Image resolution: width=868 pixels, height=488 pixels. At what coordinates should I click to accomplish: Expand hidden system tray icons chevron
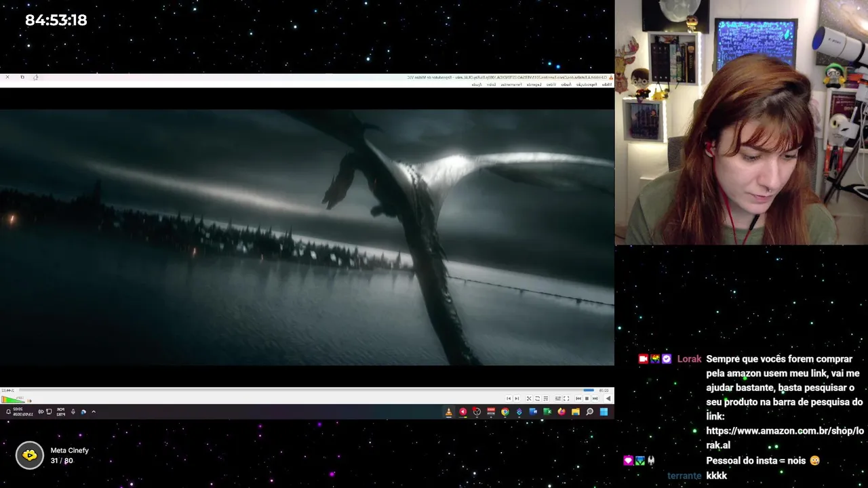pos(94,411)
